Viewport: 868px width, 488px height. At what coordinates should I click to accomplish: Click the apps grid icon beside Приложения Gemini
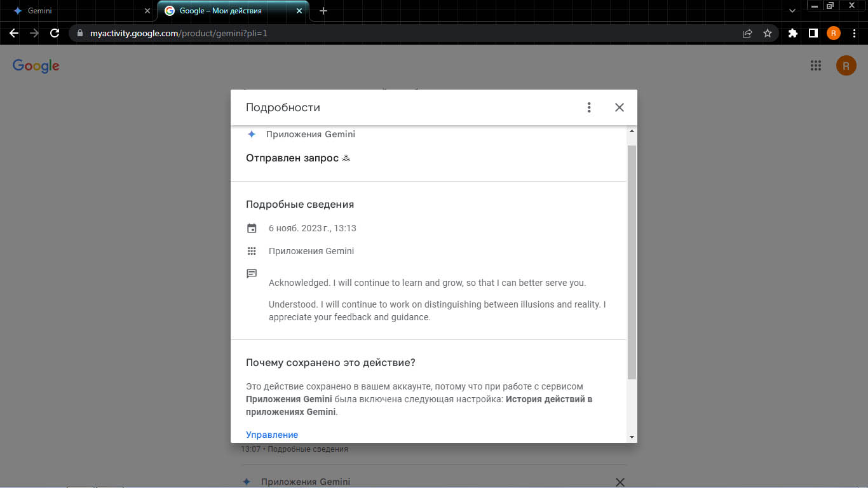point(252,251)
